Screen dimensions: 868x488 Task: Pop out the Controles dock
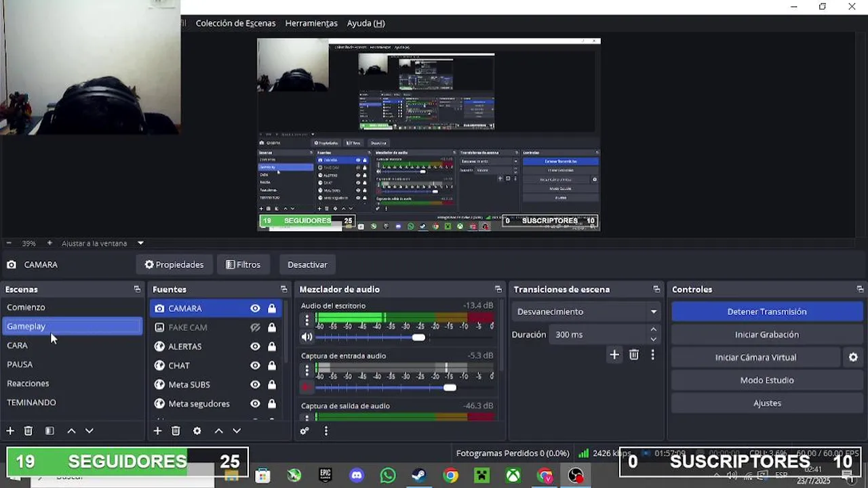860,289
